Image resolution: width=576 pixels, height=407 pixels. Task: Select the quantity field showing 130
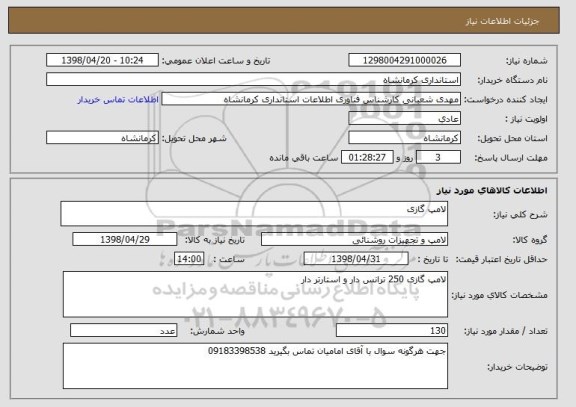tap(392, 331)
